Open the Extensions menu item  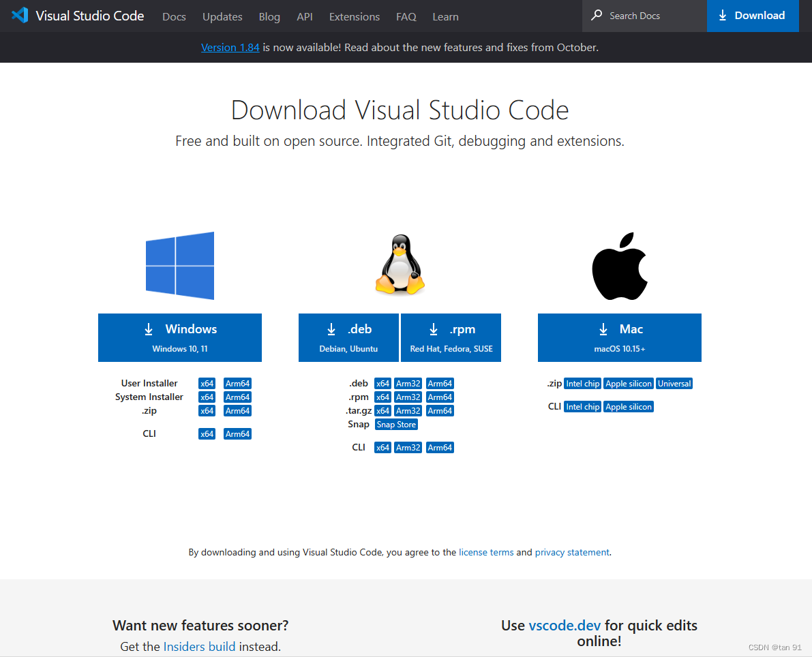tap(355, 16)
